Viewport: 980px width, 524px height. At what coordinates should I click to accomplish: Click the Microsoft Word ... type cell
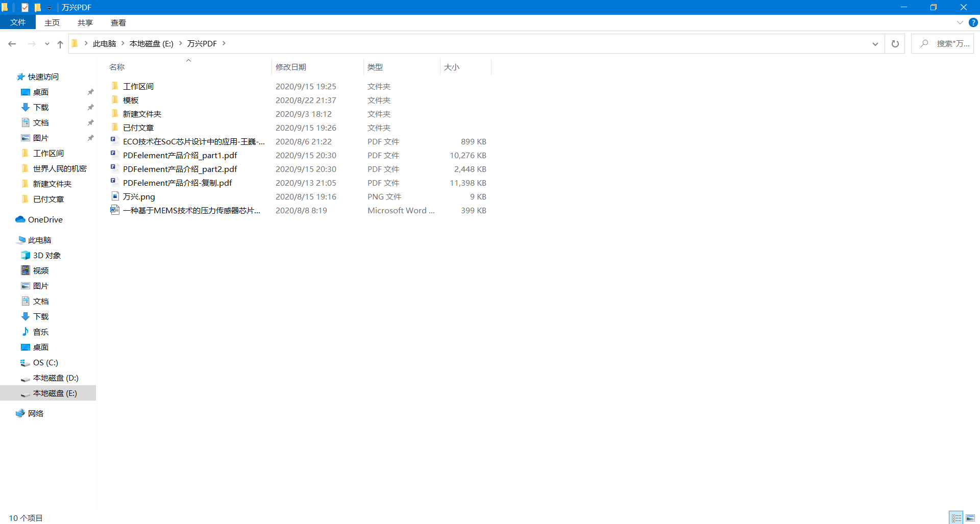(401, 210)
